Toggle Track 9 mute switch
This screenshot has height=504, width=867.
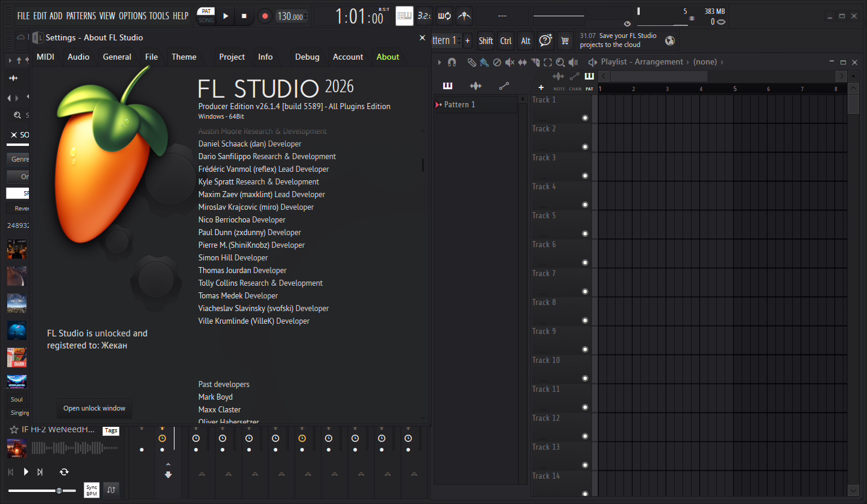click(585, 350)
